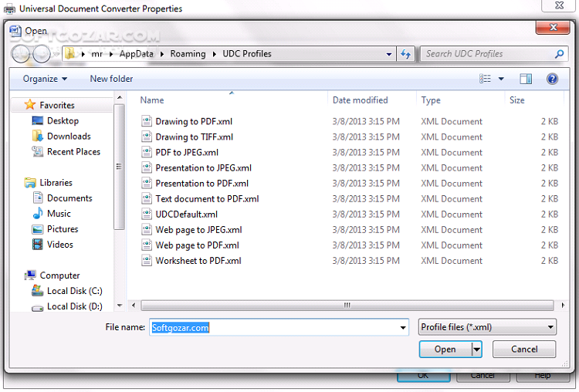The image size is (579, 392).
Task: Expand the view options dropdown arrow
Action: pyautogui.click(x=501, y=79)
